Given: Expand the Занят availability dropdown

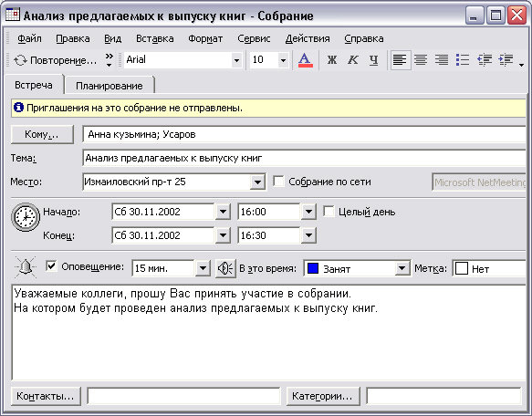Looking at the screenshot, I should click(x=402, y=268).
